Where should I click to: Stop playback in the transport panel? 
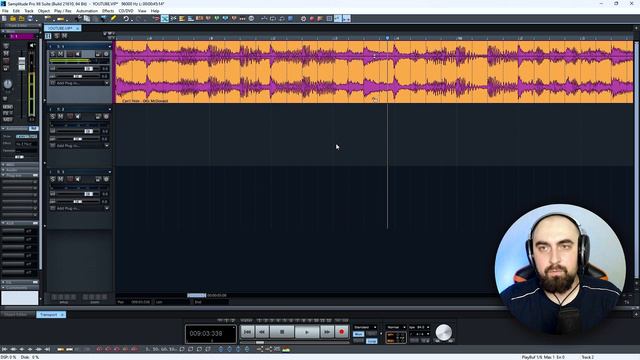(x=282, y=332)
